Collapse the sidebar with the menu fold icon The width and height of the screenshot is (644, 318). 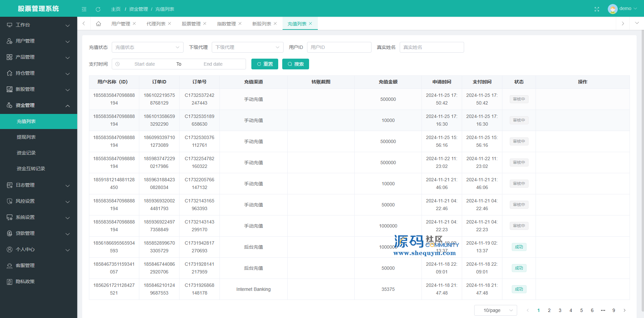84,9
